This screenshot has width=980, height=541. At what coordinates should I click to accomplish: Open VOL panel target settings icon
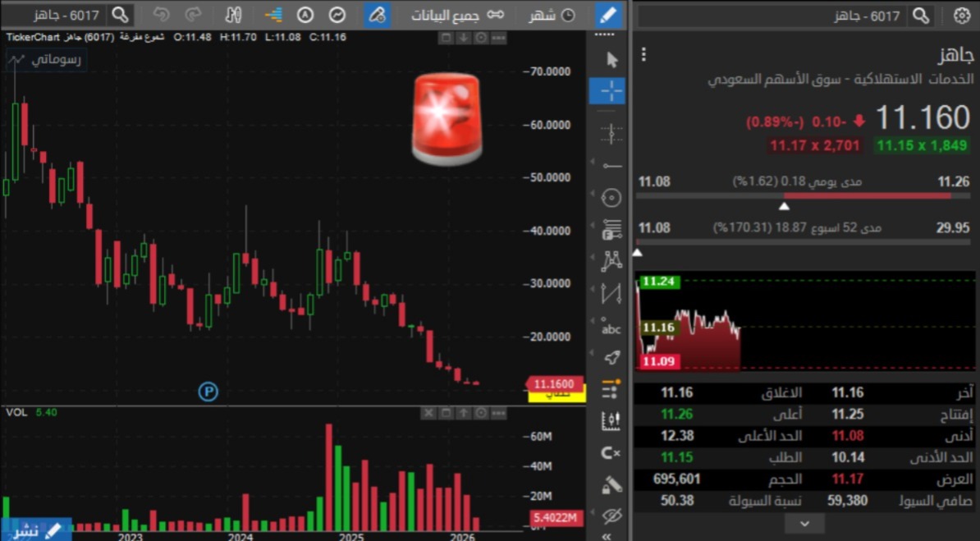click(x=481, y=413)
